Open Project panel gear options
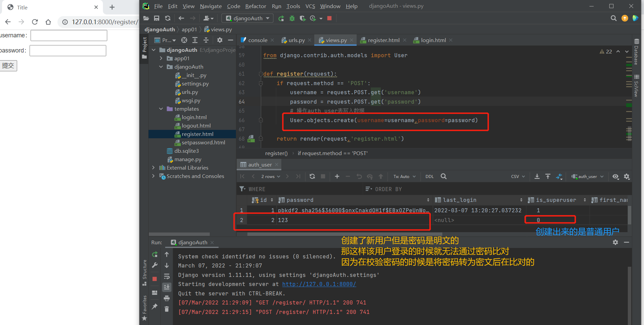 click(x=220, y=40)
